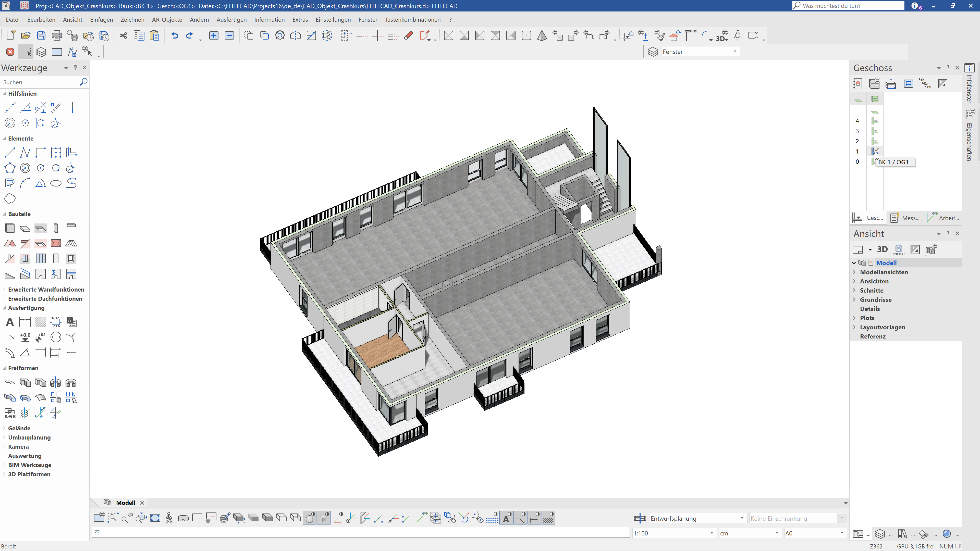Click the Save disk icon in the toolbar

[41, 36]
